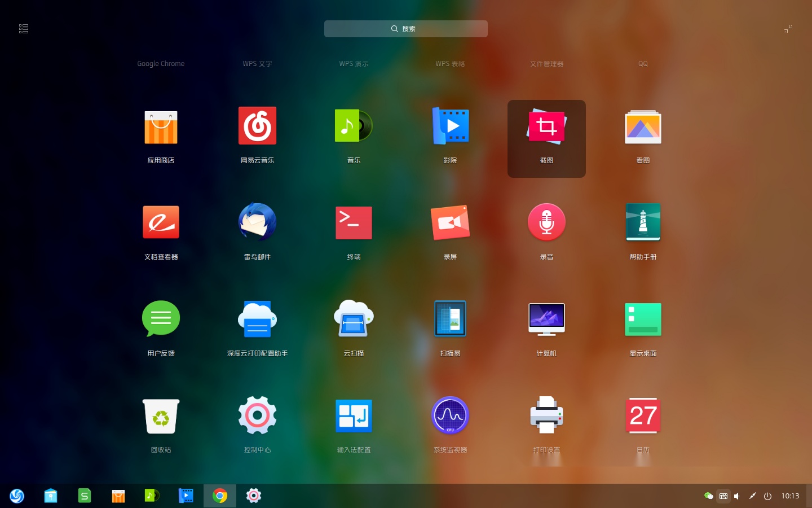Open the blue folder-shaped icon in the dock
812x508 pixels.
(x=51, y=496)
